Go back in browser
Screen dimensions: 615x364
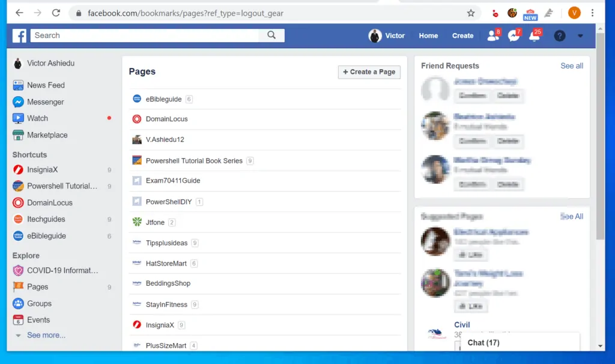point(19,13)
